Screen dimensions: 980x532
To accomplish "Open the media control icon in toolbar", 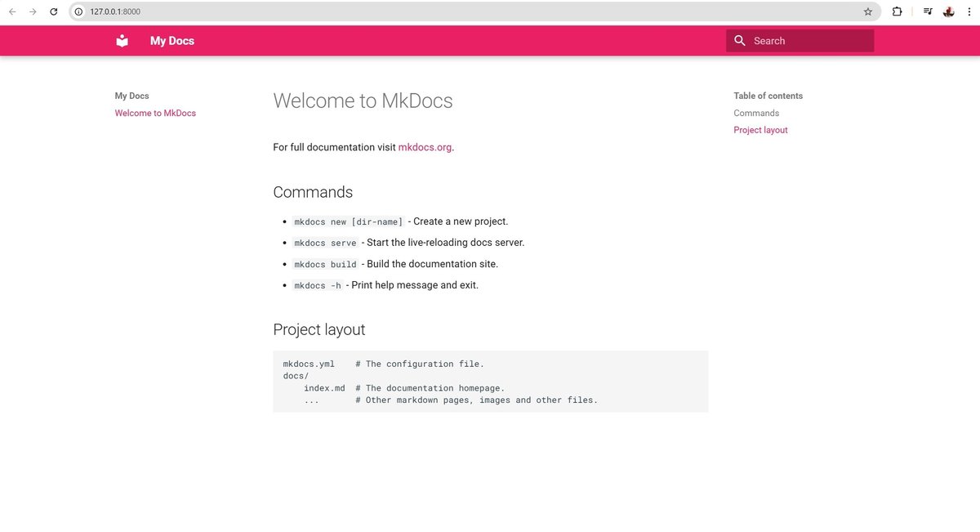I will pos(928,11).
